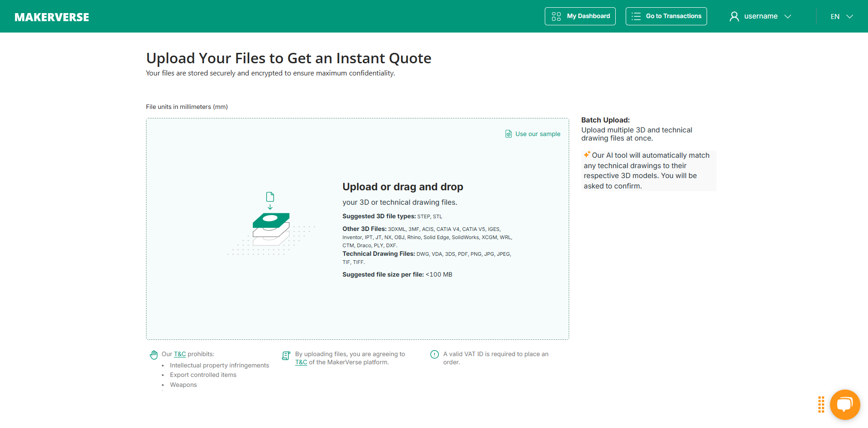Screen dimensions: 868x428
Task: Click the dashboard grid icon
Action: 556,16
